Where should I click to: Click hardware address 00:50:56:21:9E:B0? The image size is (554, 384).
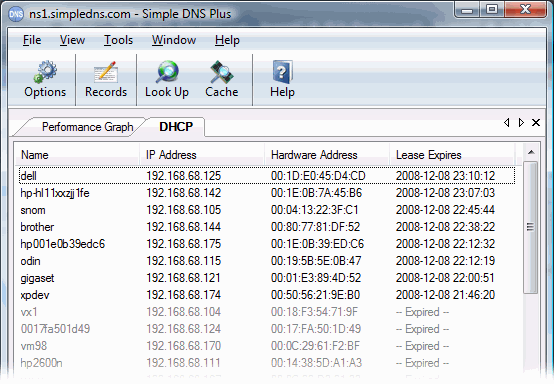coord(315,295)
